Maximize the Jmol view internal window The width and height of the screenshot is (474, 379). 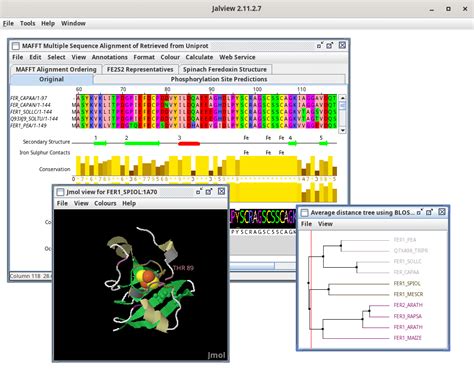(x=209, y=192)
